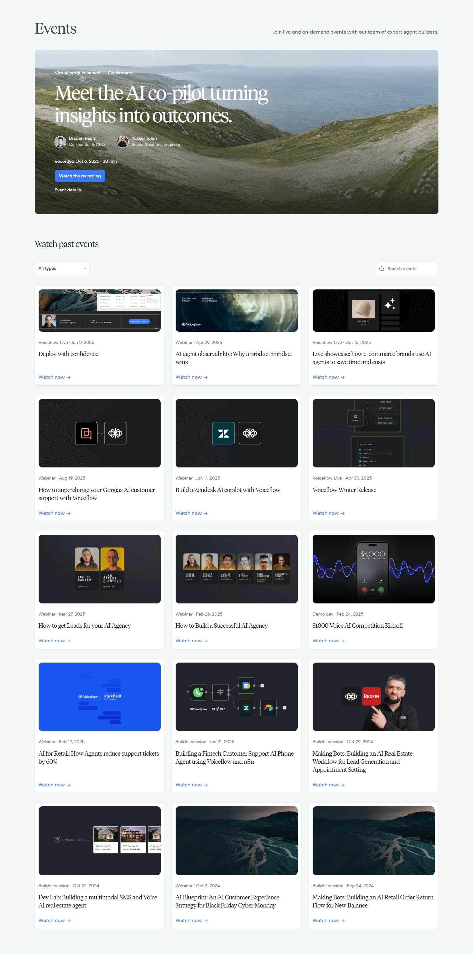Click green phone icon in Fintech session thumbnail
473x980 pixels.
pyautogui.click(x=198, y=692)
